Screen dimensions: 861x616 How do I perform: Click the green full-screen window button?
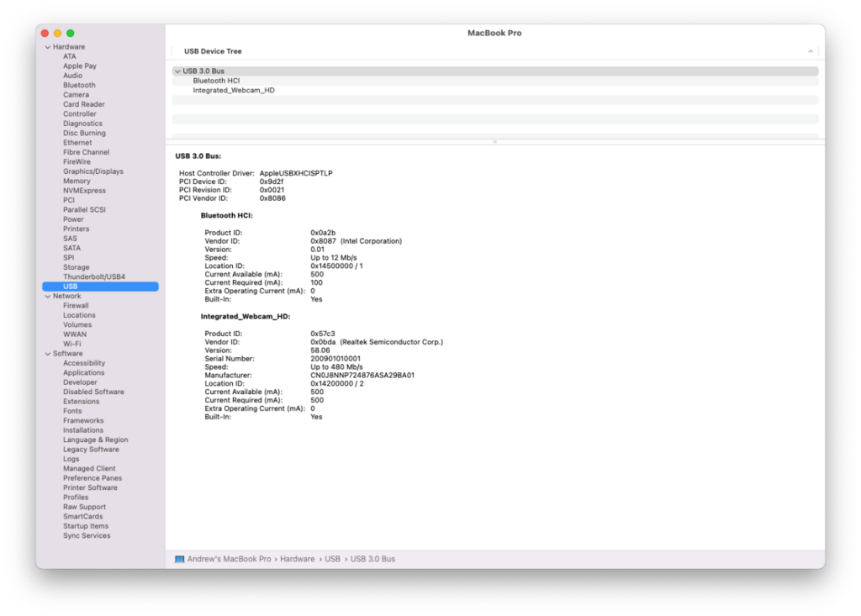pos(71,33)
